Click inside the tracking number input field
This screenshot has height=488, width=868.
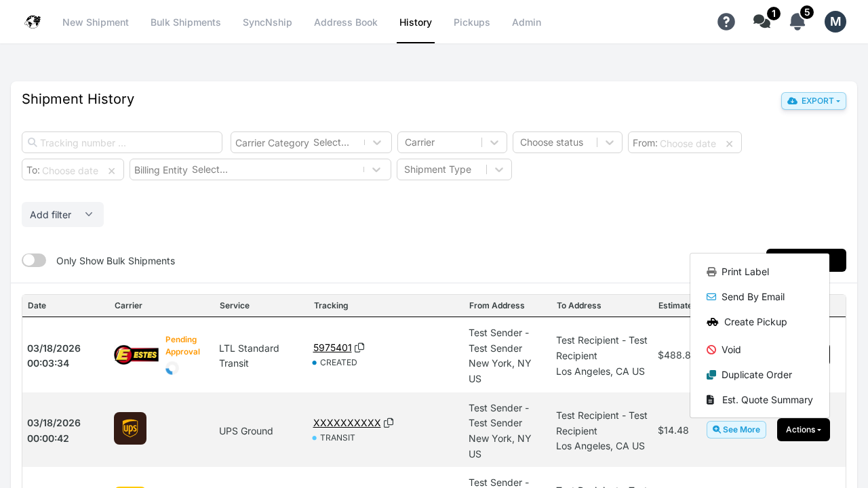tap(122, 142)
